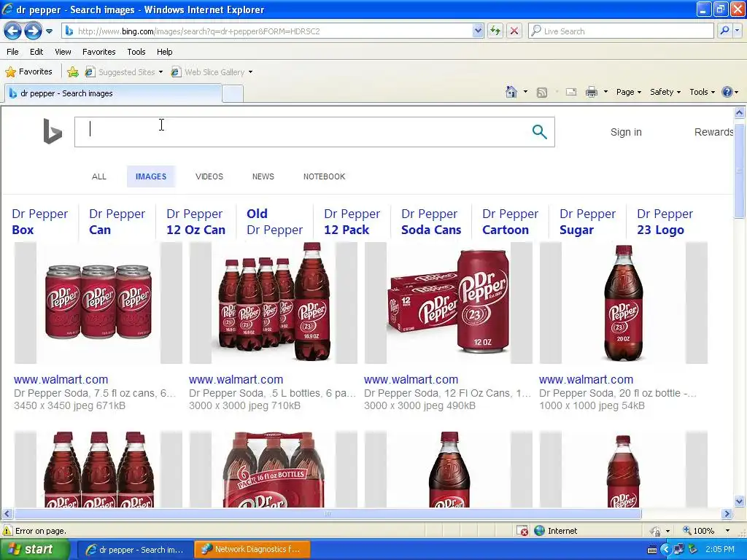This screenshot has height=560, width=747.
Task: Switch to the ALL results tab
Action: coord(99,176)
